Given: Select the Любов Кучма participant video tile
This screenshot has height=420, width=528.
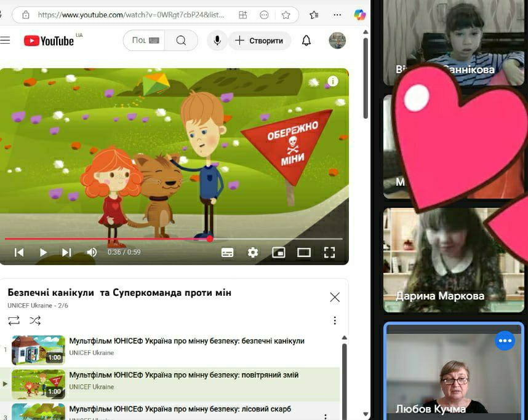Looking at the screenshot, I should tap(454, 371).
